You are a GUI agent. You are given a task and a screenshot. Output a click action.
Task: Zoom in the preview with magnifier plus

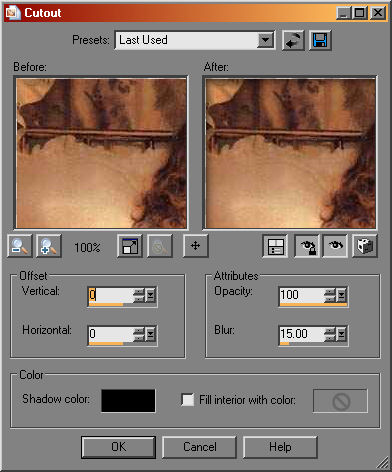coord(49,246)
